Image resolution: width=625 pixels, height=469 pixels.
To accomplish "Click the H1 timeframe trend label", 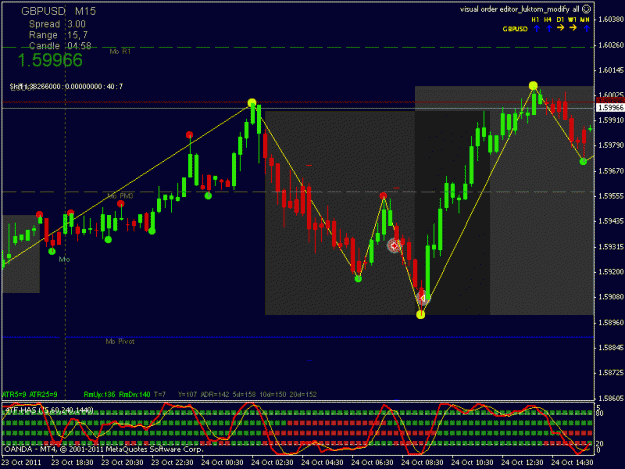I will coord(535,20).
